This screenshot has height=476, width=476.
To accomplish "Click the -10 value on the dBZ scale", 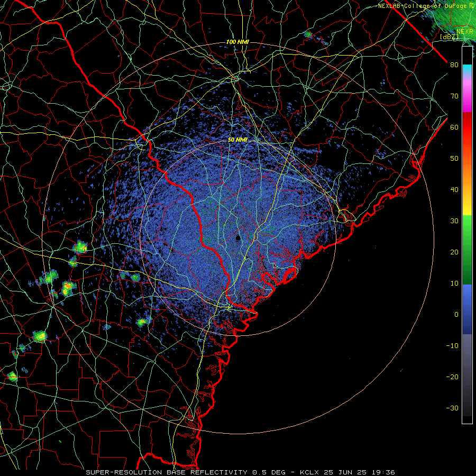I will pyautogui.click(x=452, y=346).
